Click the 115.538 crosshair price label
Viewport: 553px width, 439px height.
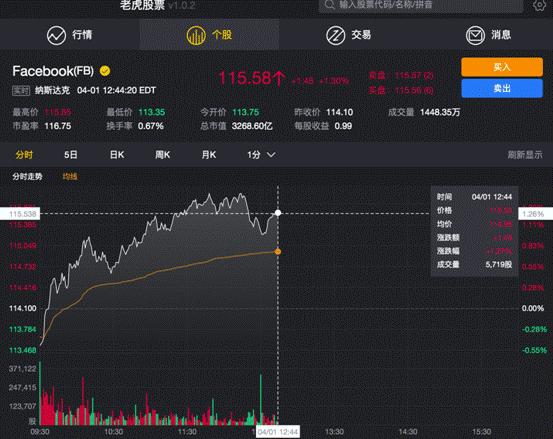20,214
